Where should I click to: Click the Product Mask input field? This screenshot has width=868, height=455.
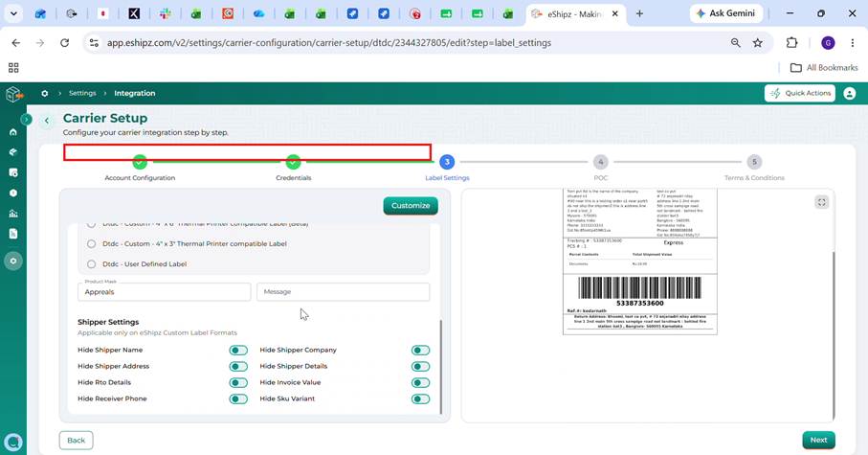coord(165,292)
